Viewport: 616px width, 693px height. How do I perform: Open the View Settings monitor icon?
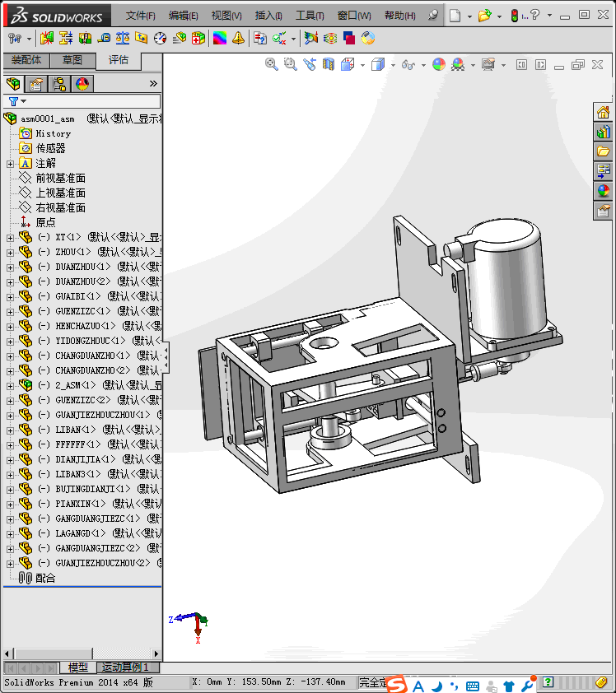[x=488, y=64]
